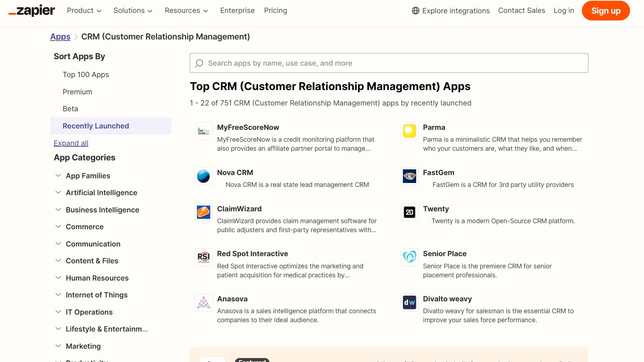The height and width of the screenshot is (362, 644).
Task: Expand the Marketing category chevron
Action: click(x=58, y=346)
